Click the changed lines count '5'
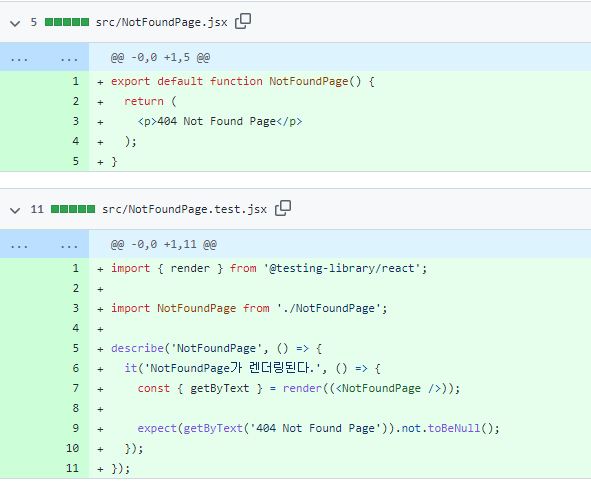 (x=34, y=22)
